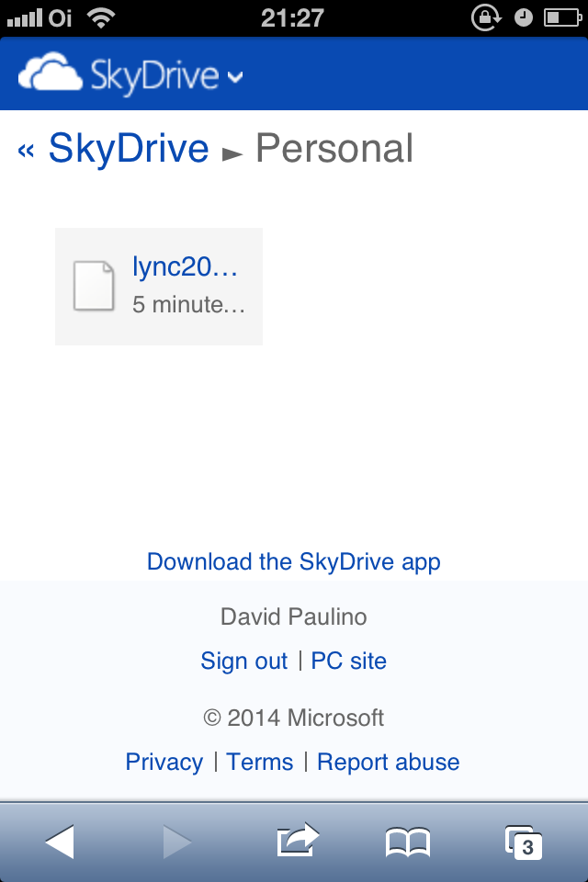The height and width of the screenshot is (882, 588).
Task: Select the lync20… file tile
Action: coord(159,287)
